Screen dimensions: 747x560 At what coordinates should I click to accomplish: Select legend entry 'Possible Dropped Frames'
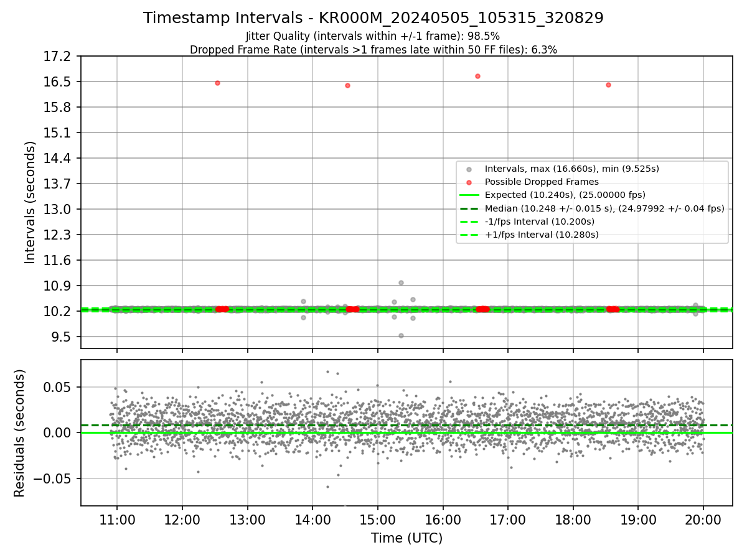542,182
